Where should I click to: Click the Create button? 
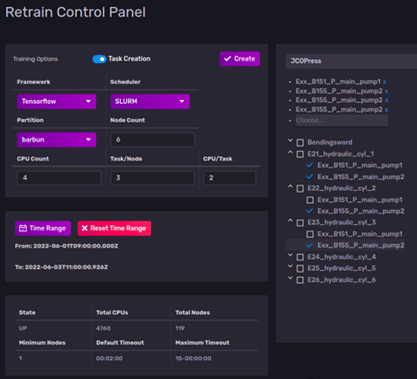pyautogui.click(x=240, y=59)
